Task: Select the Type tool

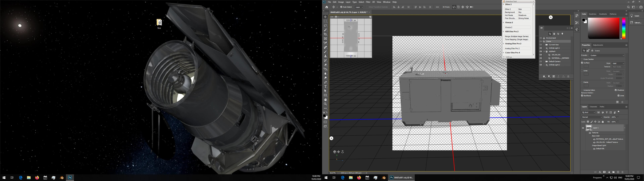Action: (x=325, y=86)
